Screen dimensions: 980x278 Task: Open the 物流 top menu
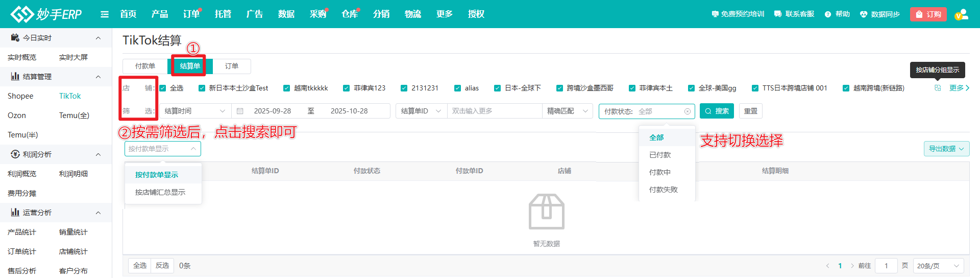click(x=413, y=14)
